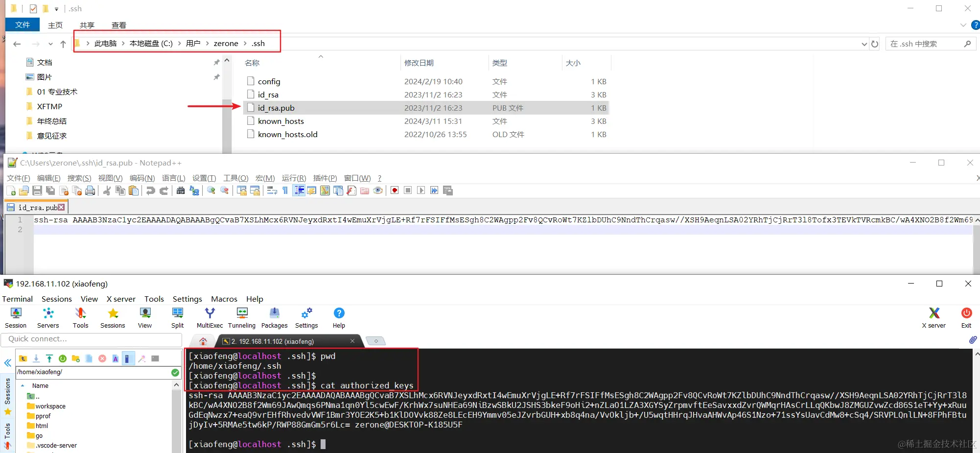Open the Sessions menu in MobaXterm menu bar
Screen dimensions: 980x453
57,299
